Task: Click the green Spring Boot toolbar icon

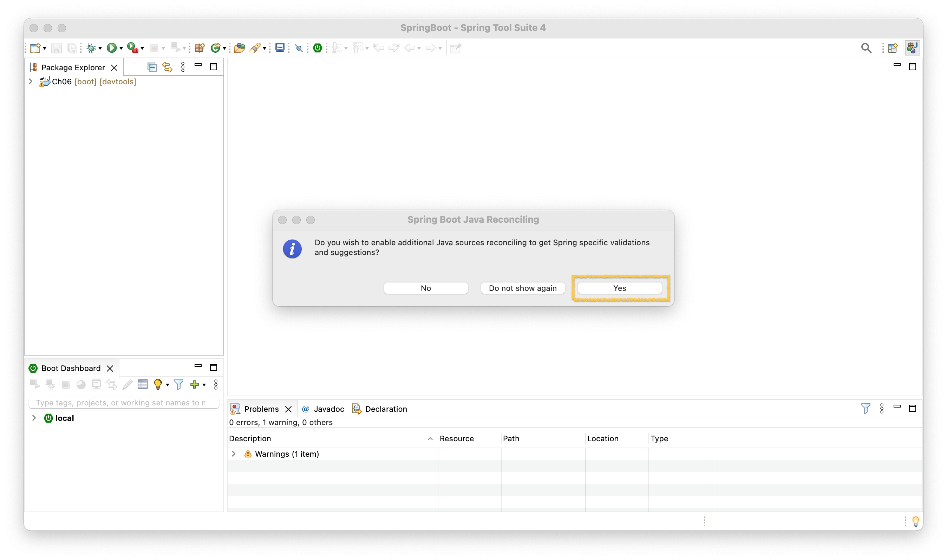Action: [x=318, y=48]
